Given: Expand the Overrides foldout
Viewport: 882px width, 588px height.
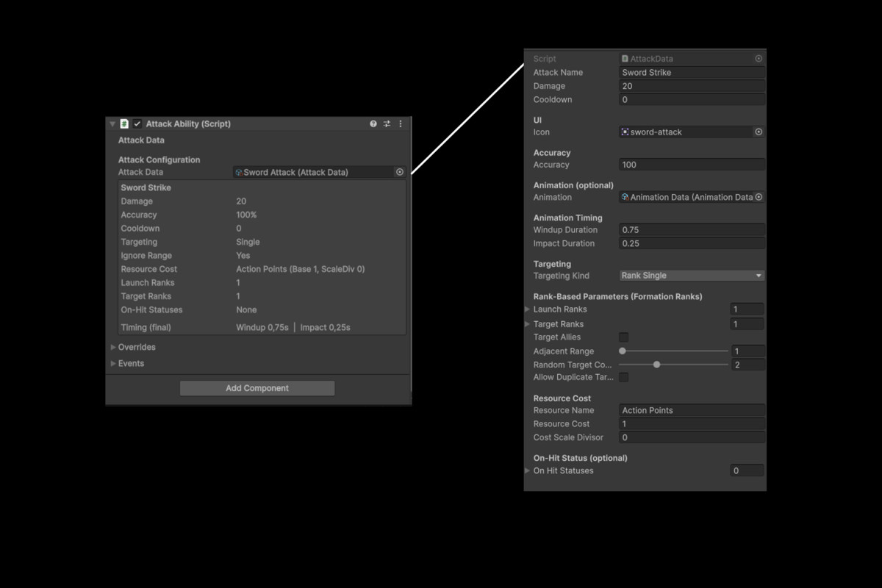Looking at the screenshot, I should [x=112, y=346].
